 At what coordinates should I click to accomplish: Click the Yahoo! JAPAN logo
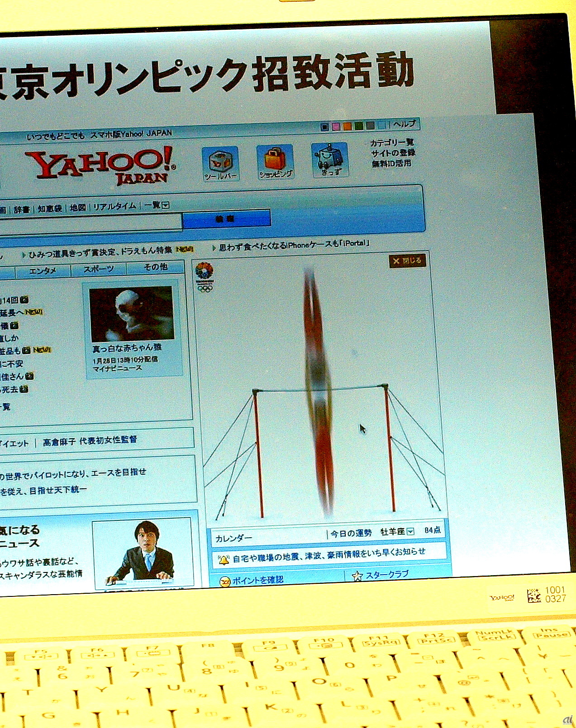[x=101, y=166]
